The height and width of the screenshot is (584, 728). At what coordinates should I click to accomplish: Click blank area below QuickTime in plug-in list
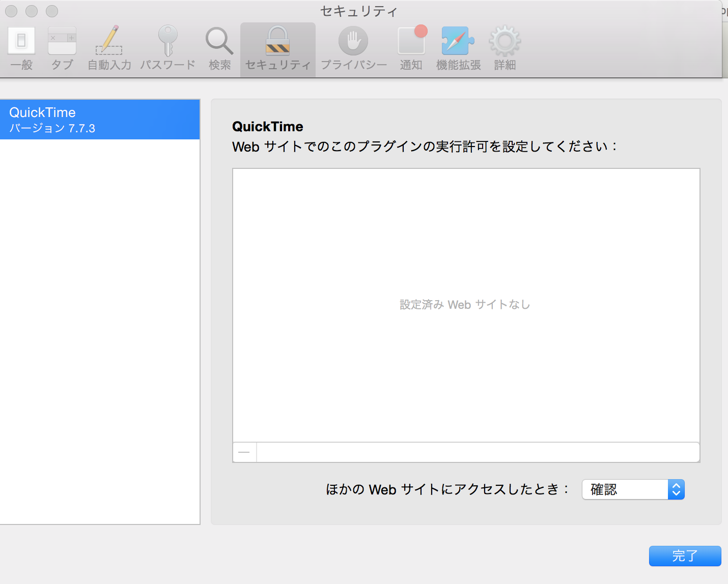[x=100, y=331]
